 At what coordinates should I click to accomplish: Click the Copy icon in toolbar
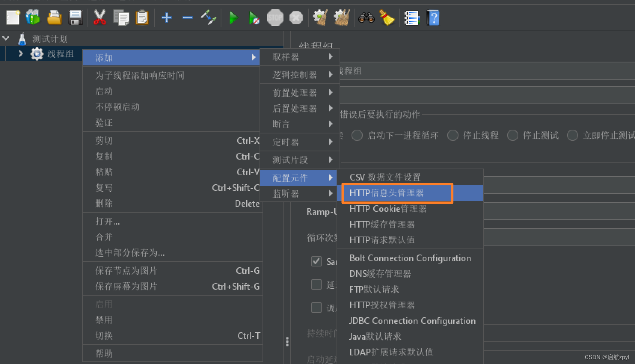pos(121,18)
